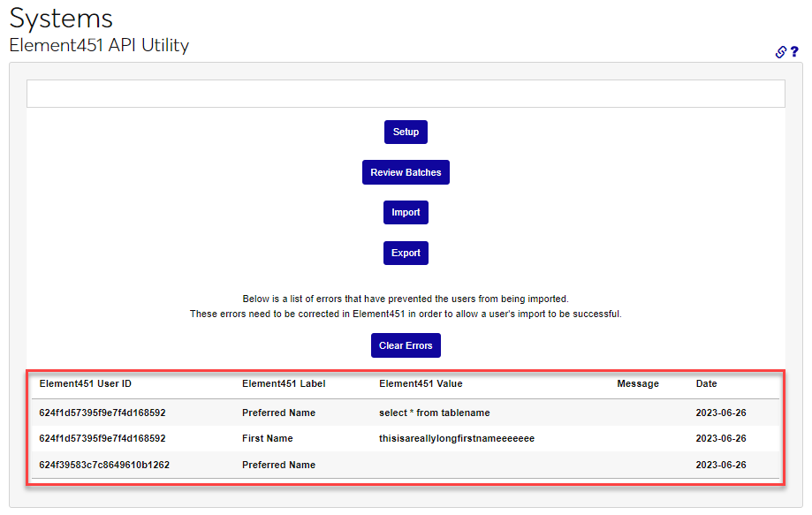Click the text 'Below is a list of errors'
Screen dimensions: 812x515
click(x=292, y=299)
